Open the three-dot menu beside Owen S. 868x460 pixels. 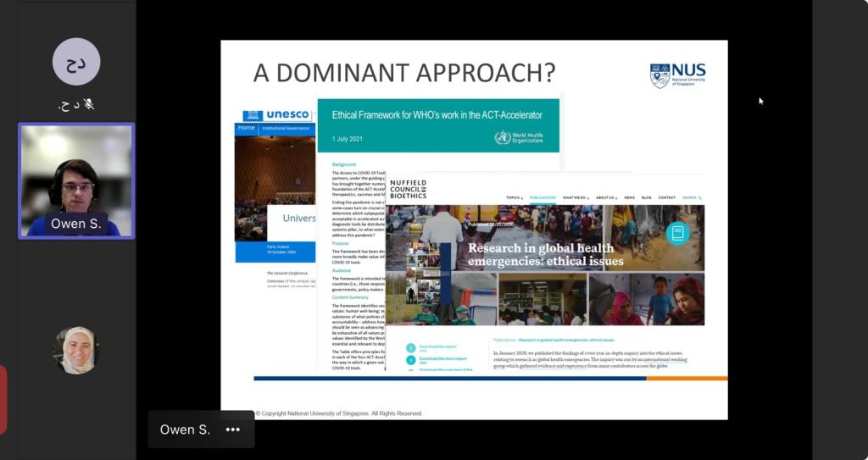[232, 430]
